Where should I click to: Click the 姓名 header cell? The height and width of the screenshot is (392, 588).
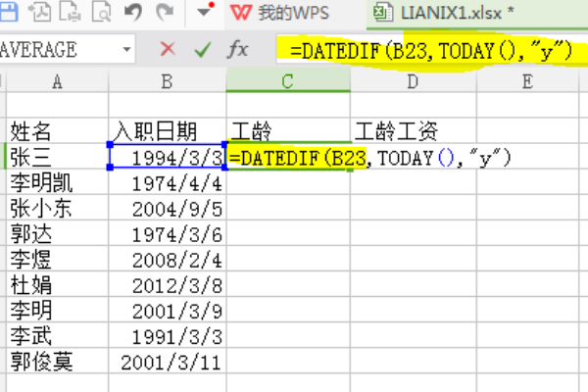click(57, 130)
